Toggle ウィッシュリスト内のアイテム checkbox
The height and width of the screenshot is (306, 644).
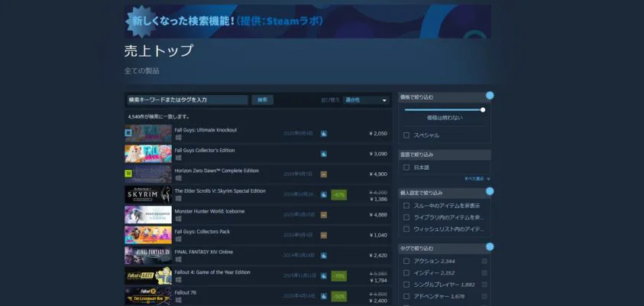(x=406, y=229)
